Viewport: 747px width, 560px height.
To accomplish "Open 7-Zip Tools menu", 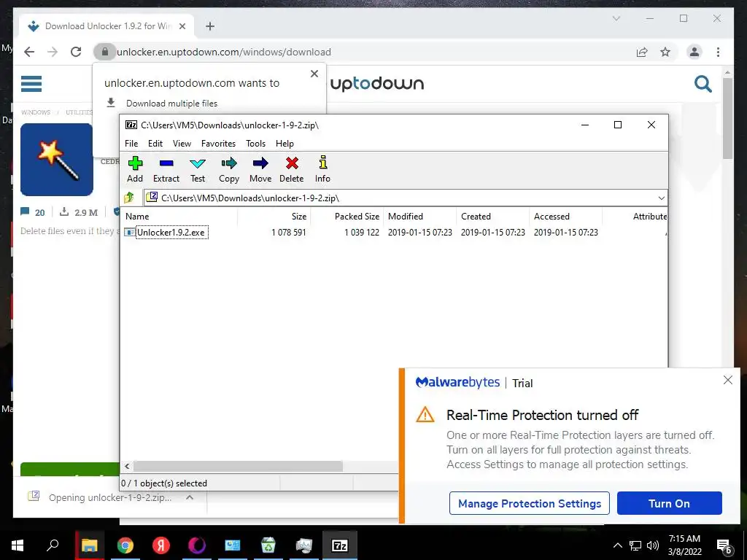I will coord(255,144).
